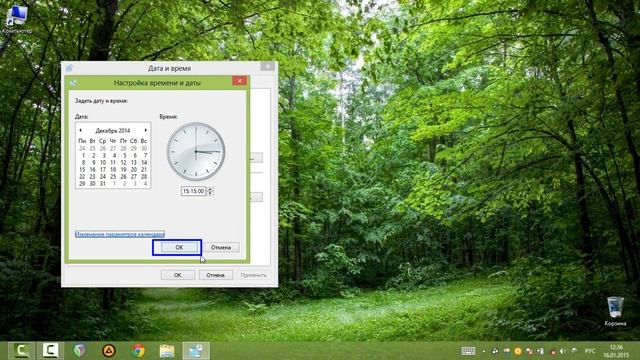Click the volume speaker tray icon
Viewport: 640px width, 360px height.
tap(563, 351)
